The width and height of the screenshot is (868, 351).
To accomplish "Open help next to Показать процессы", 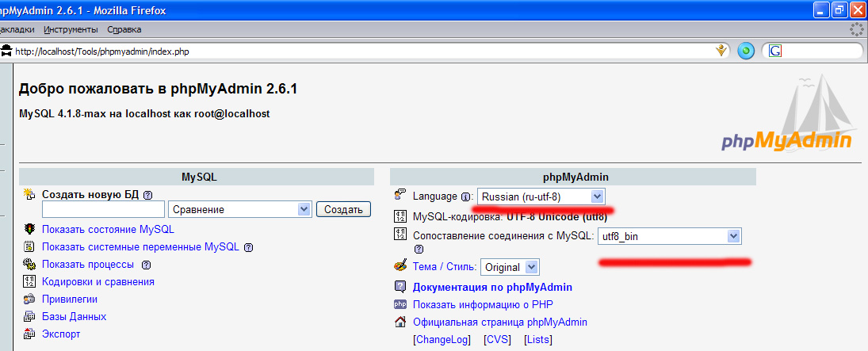I will 146,265.
